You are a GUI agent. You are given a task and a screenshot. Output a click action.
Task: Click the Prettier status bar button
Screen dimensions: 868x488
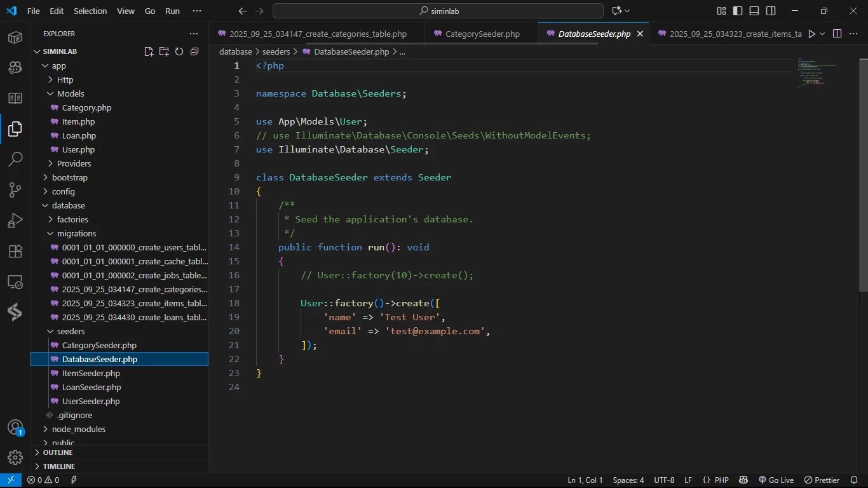822,480
